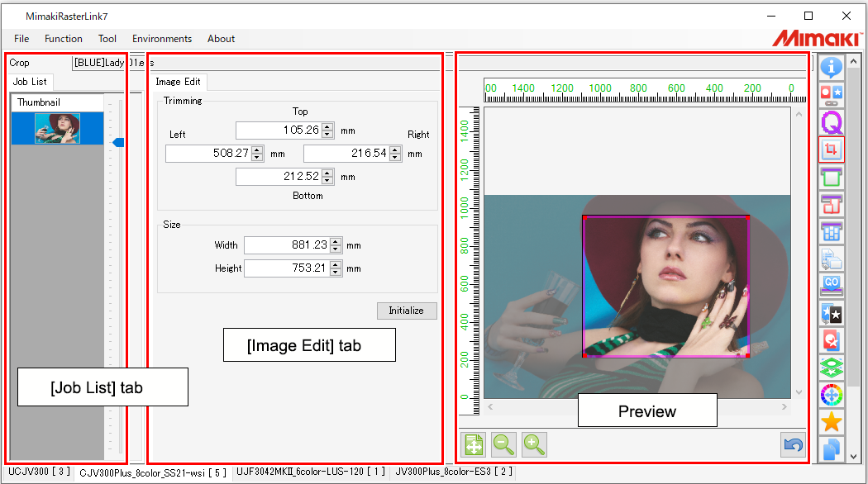868x484 pixels.
Task: Select the Crop tool icon
Action: [x=832, y=149]
